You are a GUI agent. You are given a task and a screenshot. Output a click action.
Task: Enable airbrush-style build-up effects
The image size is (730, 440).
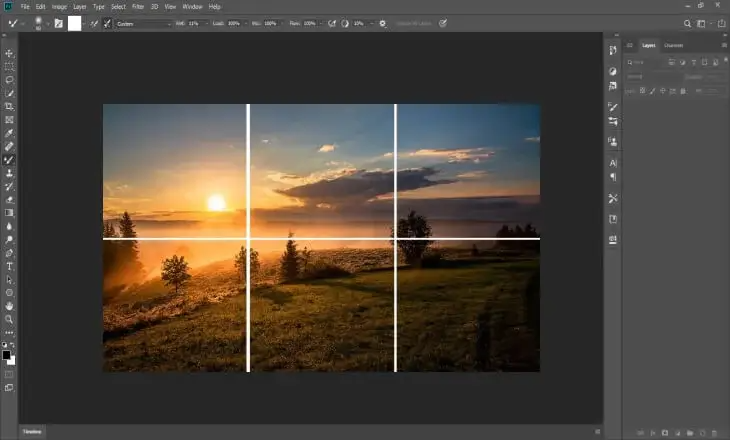(331, 23)
